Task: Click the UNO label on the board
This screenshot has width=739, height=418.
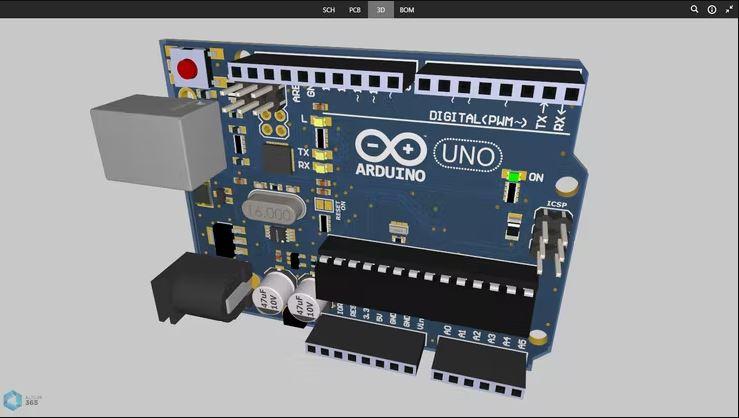Action: (468, 155)
